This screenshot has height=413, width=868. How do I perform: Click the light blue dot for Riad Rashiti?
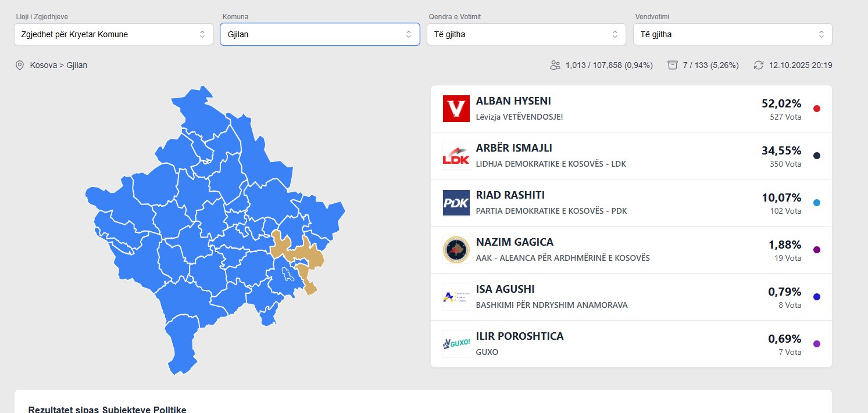pos(817,203)
